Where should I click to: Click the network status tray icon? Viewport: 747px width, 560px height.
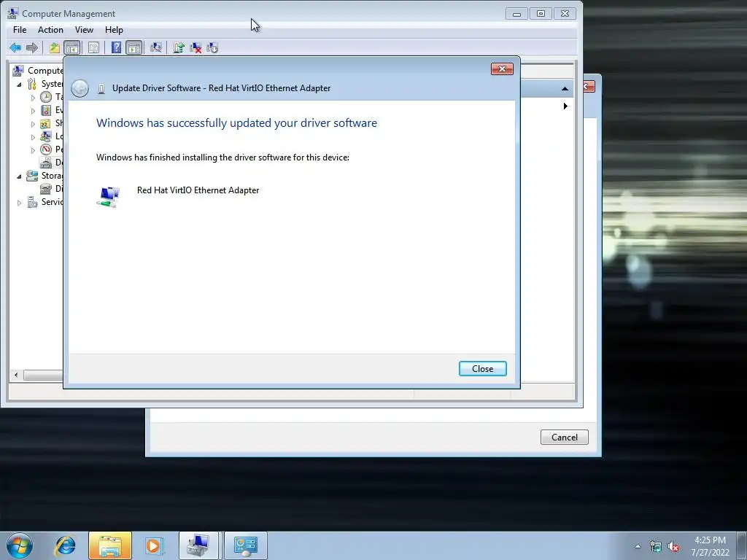click(656, 547)
